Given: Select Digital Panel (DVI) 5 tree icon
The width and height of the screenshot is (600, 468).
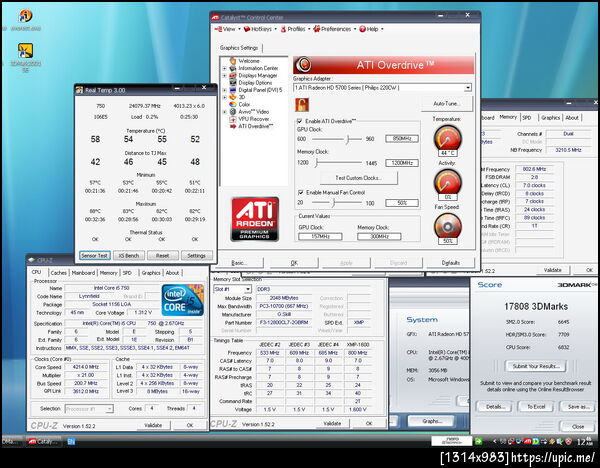Looking at the screenshot, I should point(233,90).
